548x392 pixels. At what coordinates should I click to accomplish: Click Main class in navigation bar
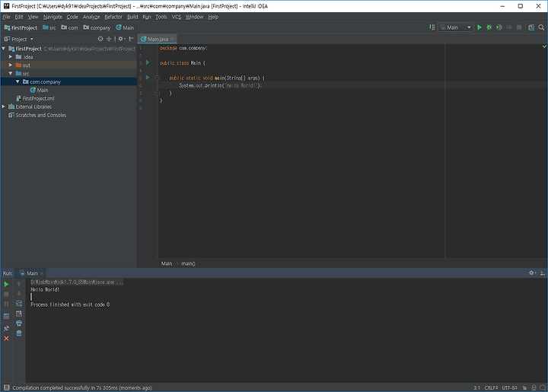[x=125, y=27]
